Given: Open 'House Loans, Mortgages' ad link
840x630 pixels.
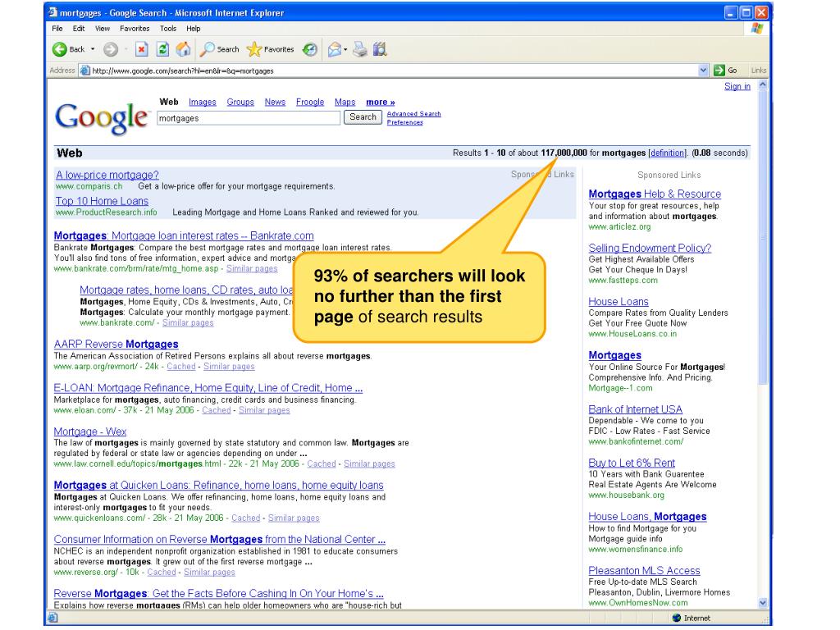Looking at the screenshot, I should pos(648,517).
